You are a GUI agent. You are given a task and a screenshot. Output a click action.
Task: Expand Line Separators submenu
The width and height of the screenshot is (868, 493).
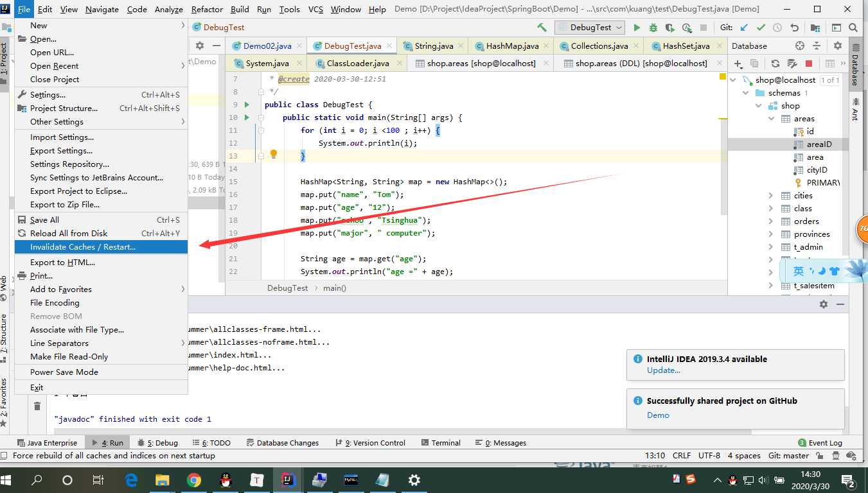pos(101,343)
